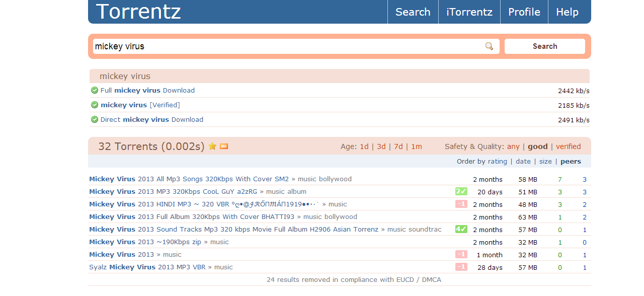Set Safety & Quality to verified

point(569,146)
